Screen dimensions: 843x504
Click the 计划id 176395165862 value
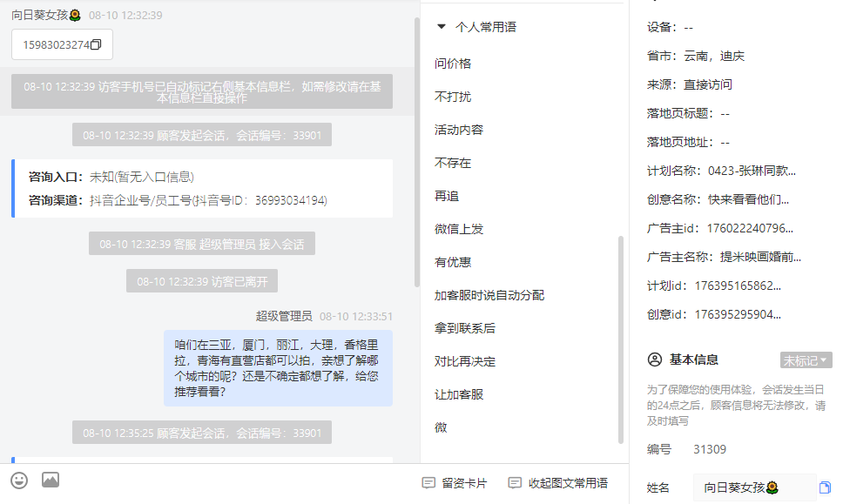click(738, 286)
